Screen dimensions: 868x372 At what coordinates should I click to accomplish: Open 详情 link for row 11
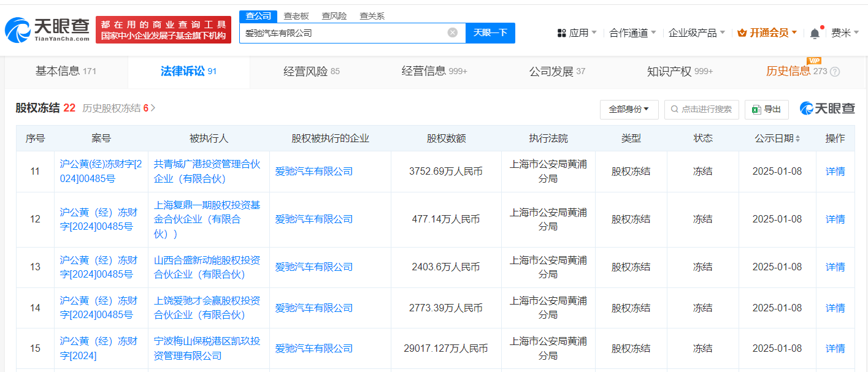click(x=835, y=172)
